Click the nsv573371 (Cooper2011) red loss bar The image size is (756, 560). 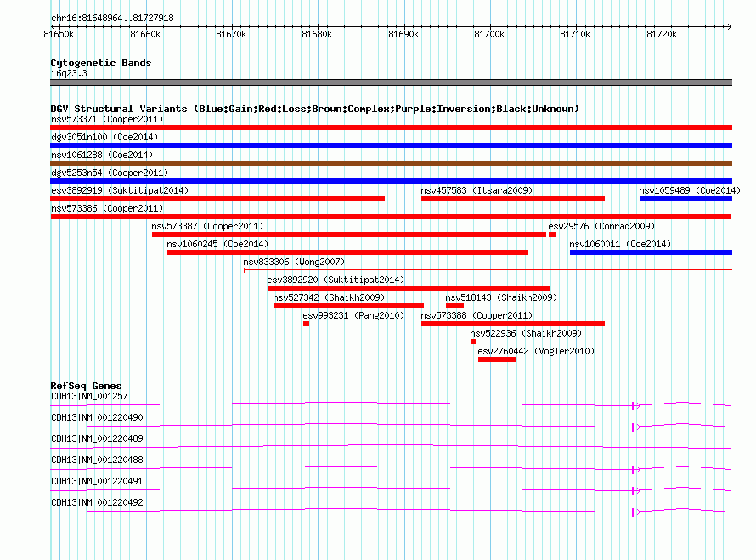(x=391, y=127)
